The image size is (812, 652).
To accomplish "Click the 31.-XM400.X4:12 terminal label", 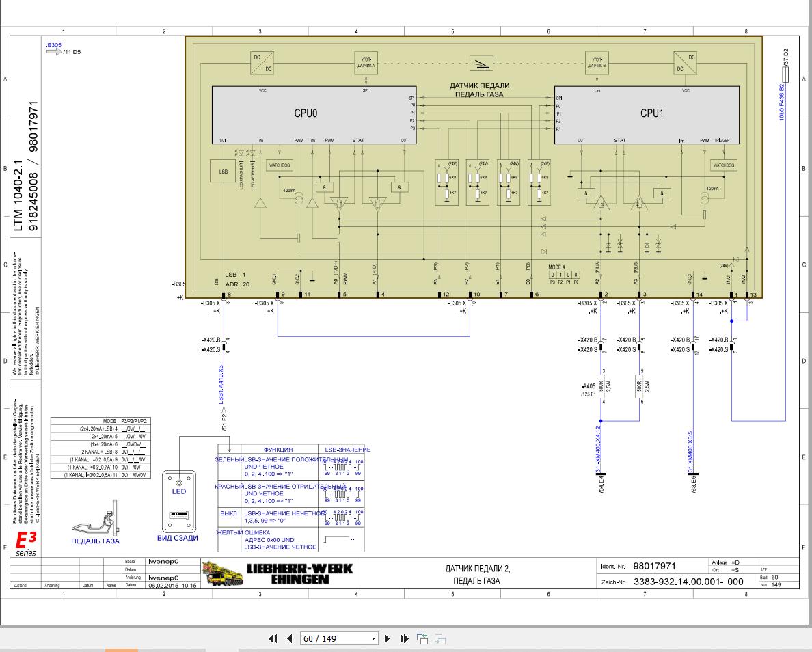I will click(x=598, y=450).
